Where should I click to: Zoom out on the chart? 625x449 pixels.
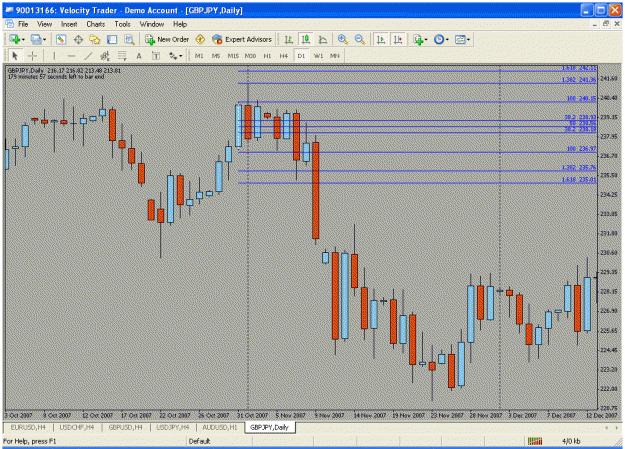(360, 39)
